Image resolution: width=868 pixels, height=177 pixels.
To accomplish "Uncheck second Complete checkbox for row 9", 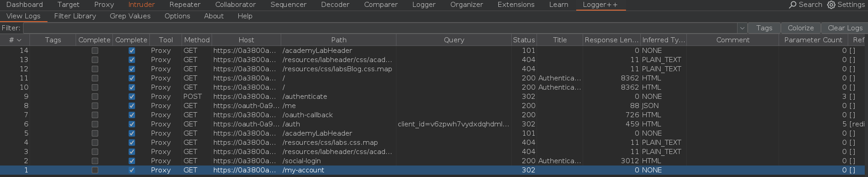I will (132, 97).
